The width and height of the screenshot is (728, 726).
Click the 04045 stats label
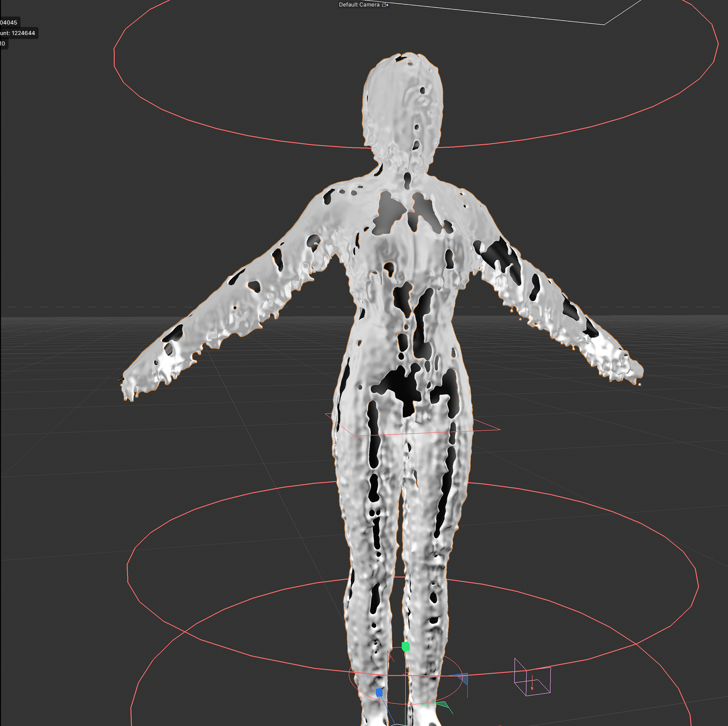tap(9, 22)
